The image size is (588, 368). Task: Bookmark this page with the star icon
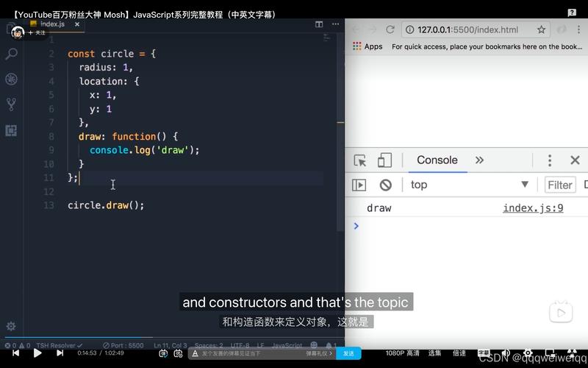(541, 29)
